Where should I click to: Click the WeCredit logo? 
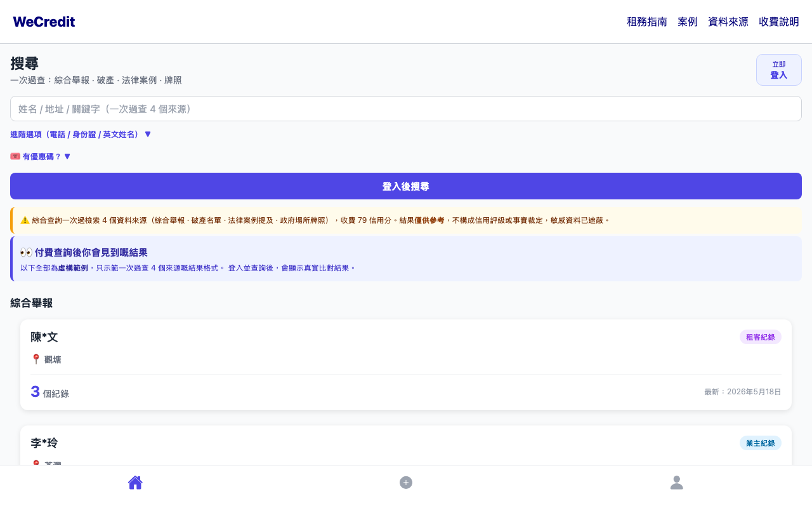coord(44,22)
